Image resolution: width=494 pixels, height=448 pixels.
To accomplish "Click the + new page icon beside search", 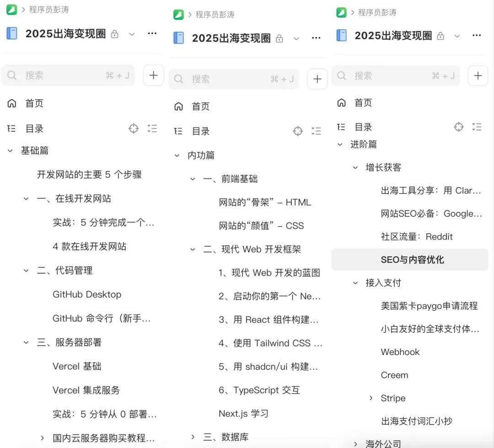I will click(x=153, y=75).
